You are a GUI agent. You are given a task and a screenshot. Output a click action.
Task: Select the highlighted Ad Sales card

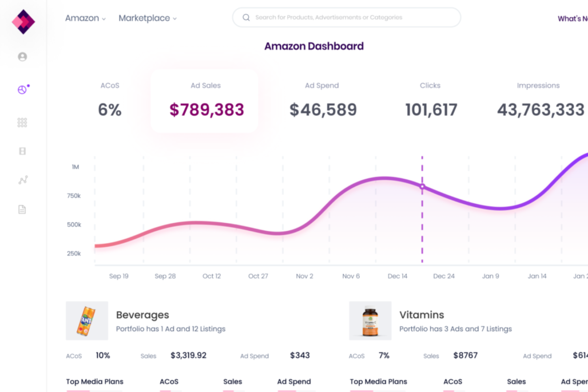coord(205,100)
